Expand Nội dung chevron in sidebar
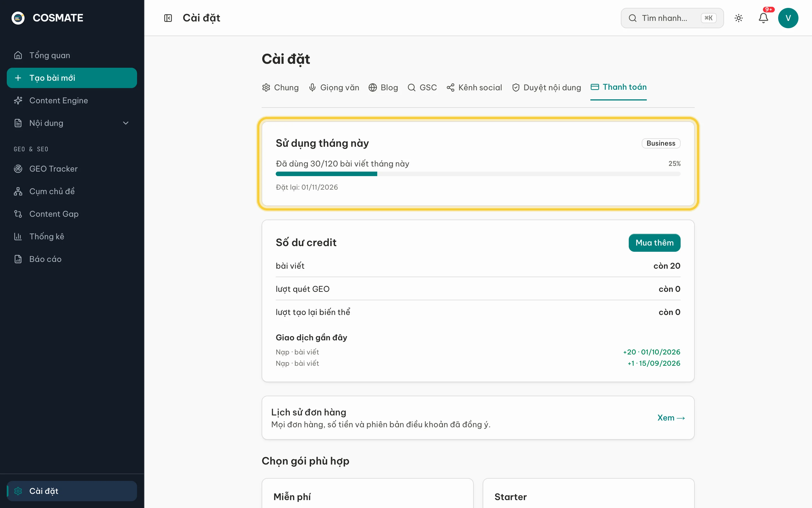The height and width of the screenshot is (508, 812). [x=126, y=123]
